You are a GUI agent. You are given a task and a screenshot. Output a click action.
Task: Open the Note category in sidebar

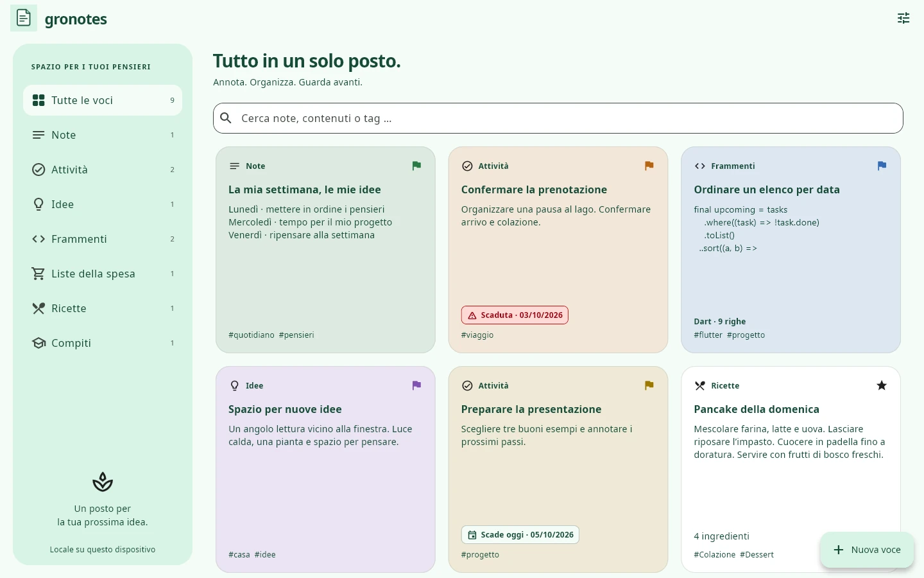(103, 135)
